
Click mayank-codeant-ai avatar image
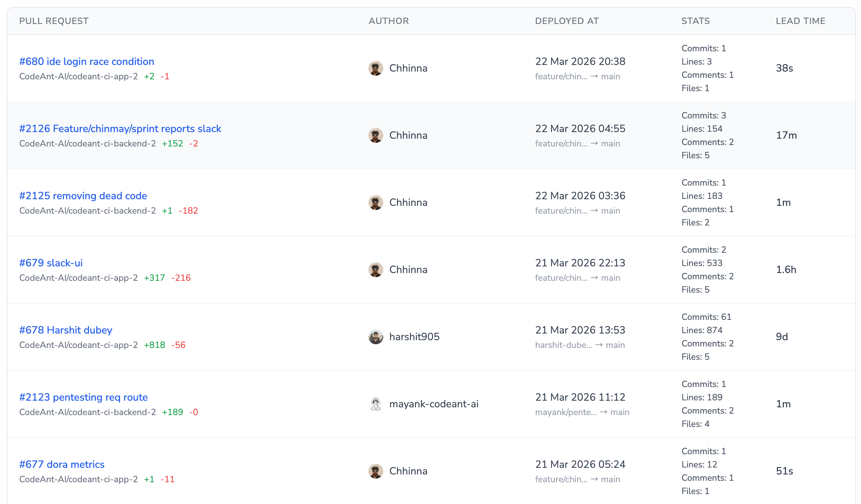coord(376,404)
